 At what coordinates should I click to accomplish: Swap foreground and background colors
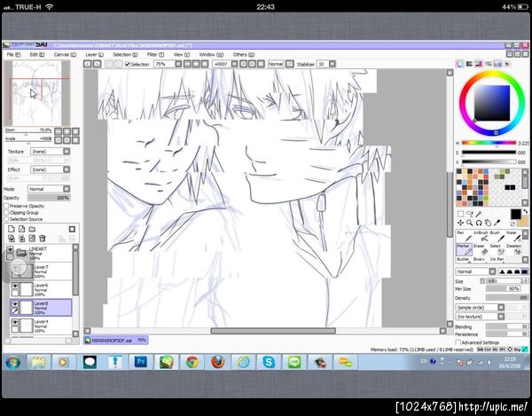pyautogui.click(x=526, y=212)
